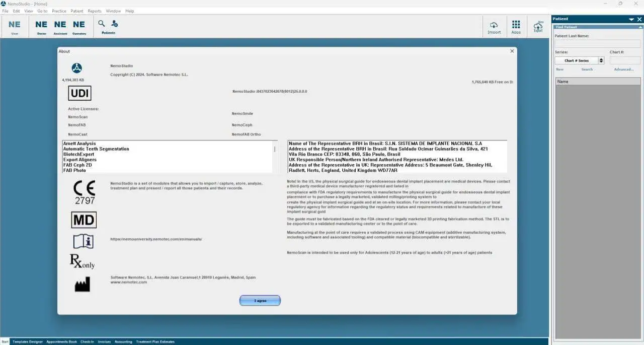This screenshot has height=345, width=644.
Task: Click the NemoScan license label
Action: 78,117
